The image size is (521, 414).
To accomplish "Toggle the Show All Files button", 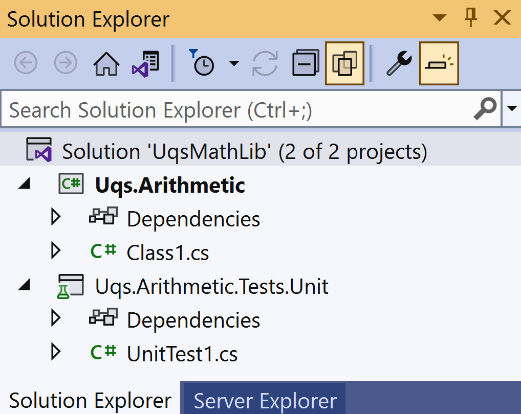I will coord(345,63).
